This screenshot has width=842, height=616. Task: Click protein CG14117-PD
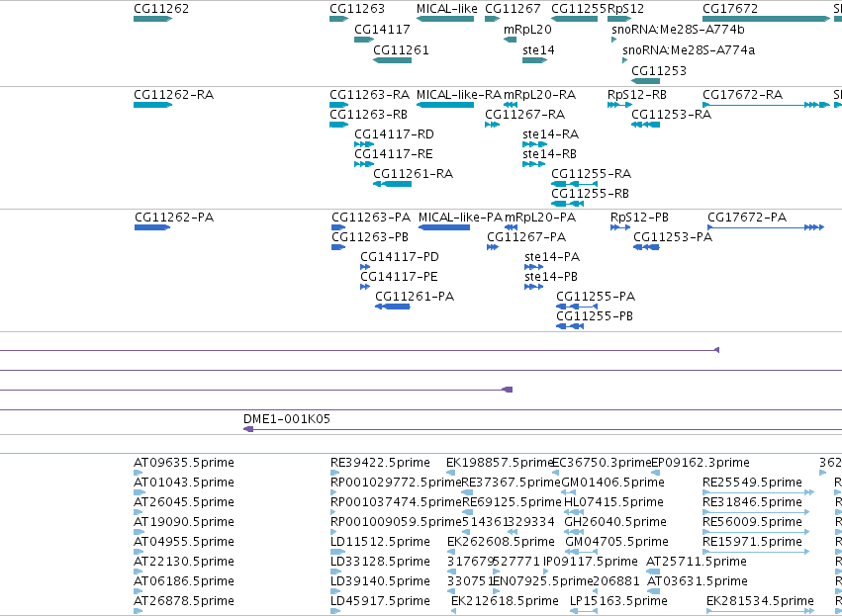click(x=365, y=267)
